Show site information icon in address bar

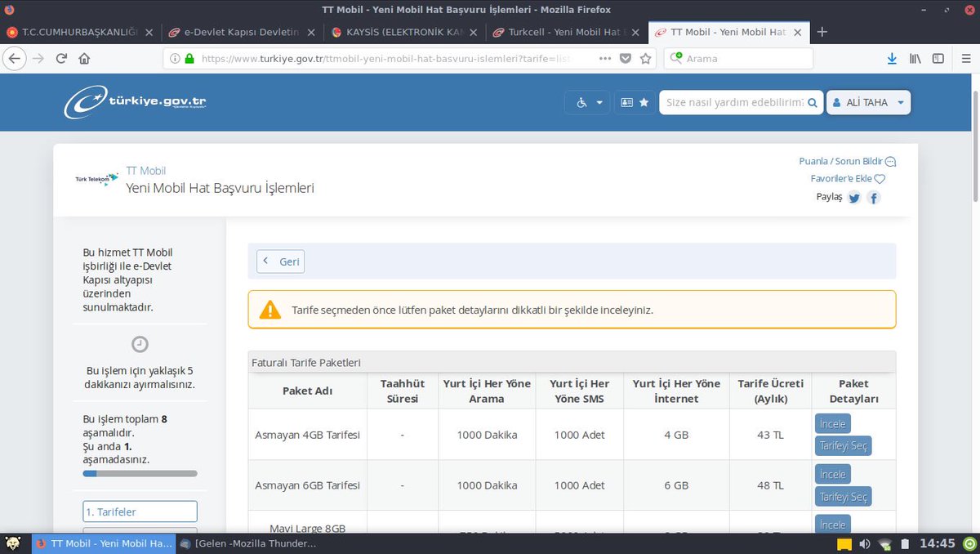click(x=174, y=59)
